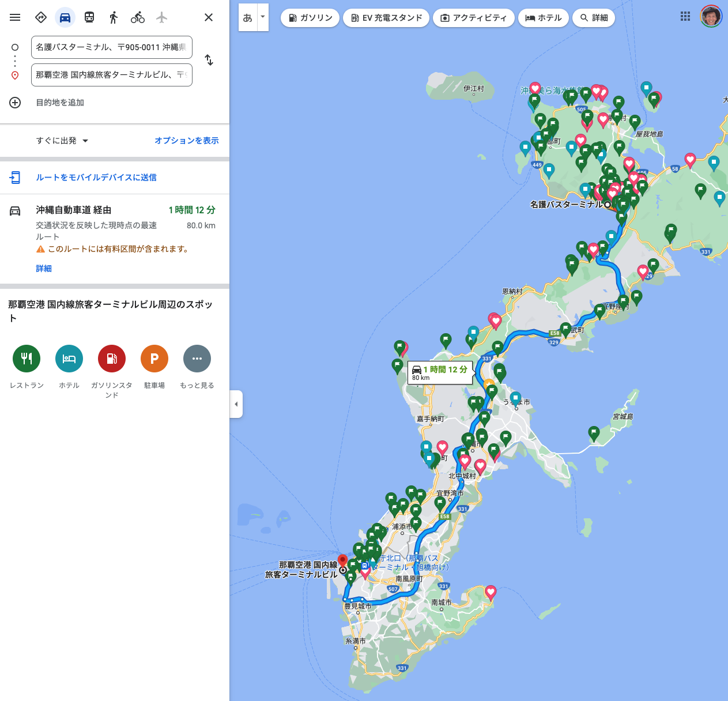Switch to public transit travel mode

89,17
